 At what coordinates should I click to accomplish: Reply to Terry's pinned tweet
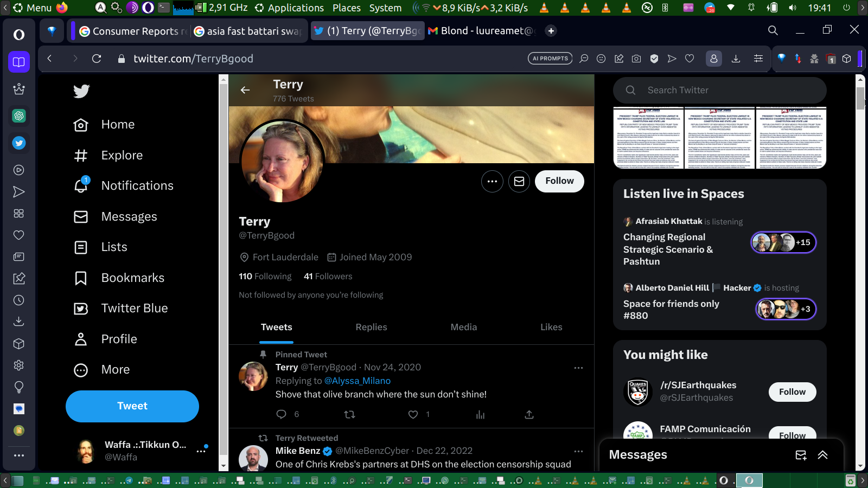coord(281,415)
